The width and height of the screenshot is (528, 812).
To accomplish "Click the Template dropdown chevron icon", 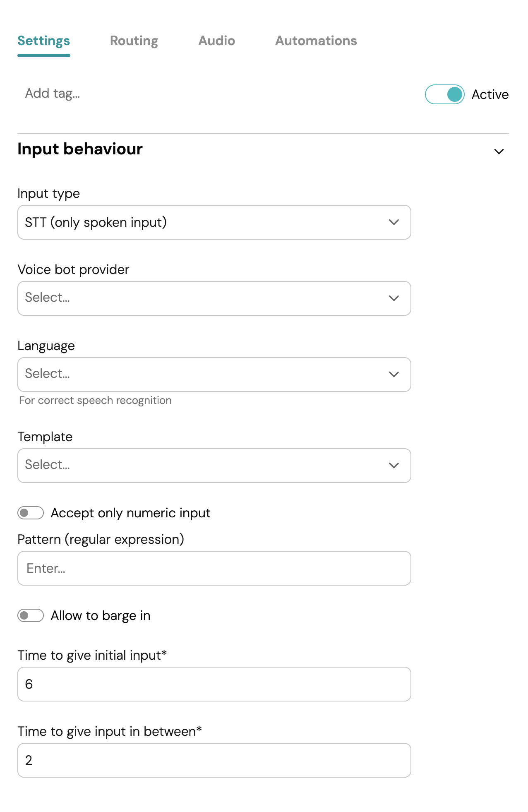I will (394, 465).
